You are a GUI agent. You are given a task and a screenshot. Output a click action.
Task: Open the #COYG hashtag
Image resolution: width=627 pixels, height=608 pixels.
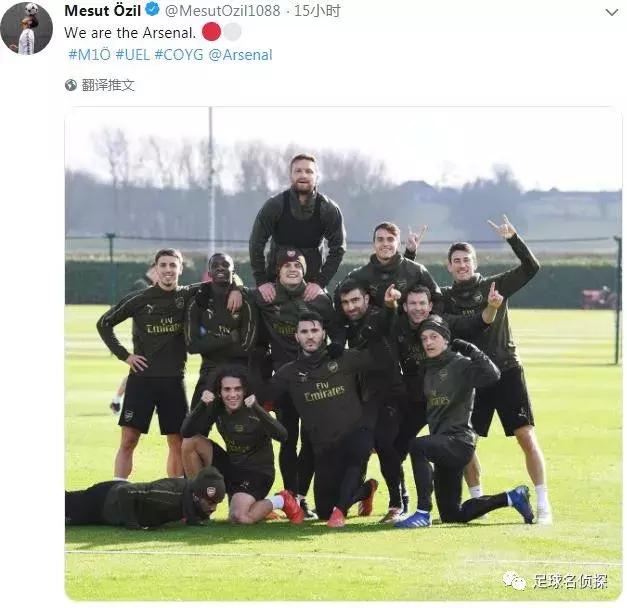click(179, 54)
